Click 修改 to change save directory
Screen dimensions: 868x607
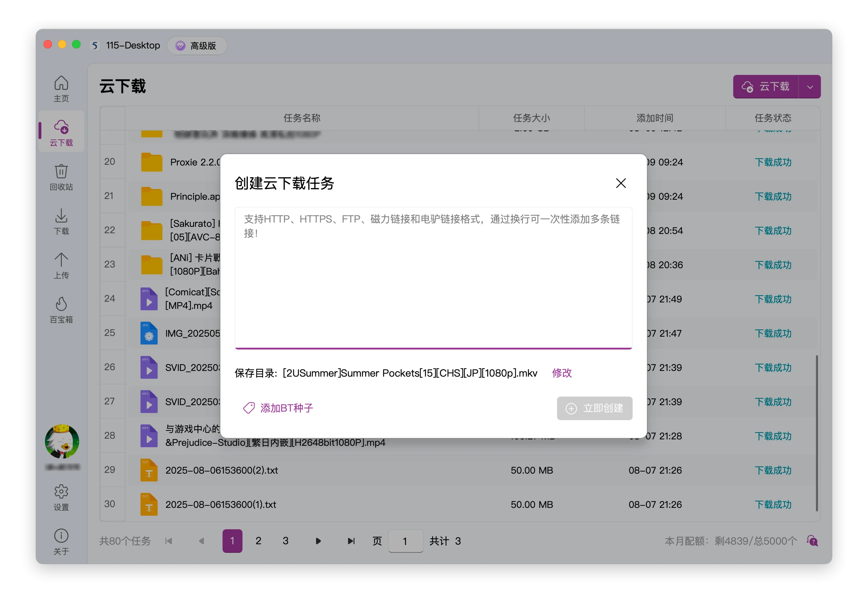(562, 373)
